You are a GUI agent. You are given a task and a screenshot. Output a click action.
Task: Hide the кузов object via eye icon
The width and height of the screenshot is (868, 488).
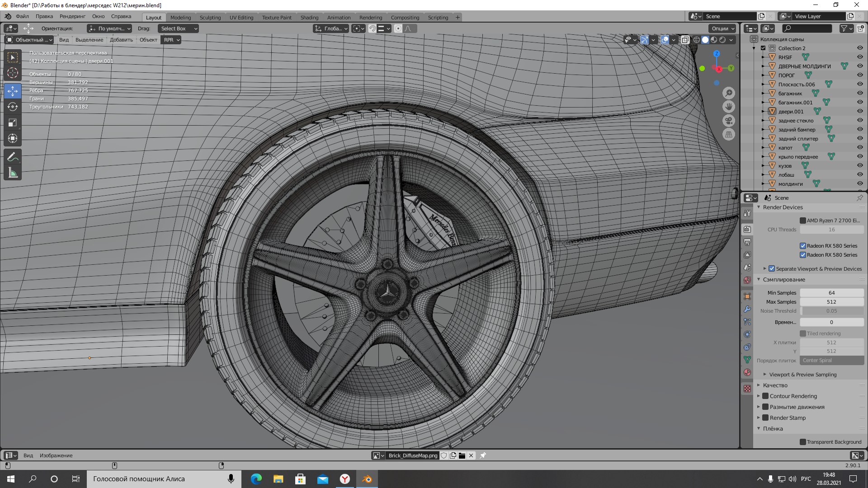pyautogui.click(x=860, y=165)
